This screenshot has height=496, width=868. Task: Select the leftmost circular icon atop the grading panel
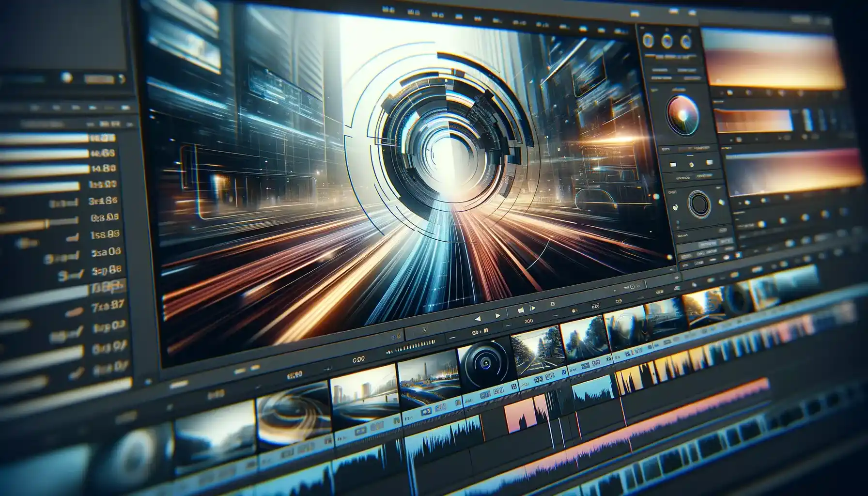(x=647, y=40)
